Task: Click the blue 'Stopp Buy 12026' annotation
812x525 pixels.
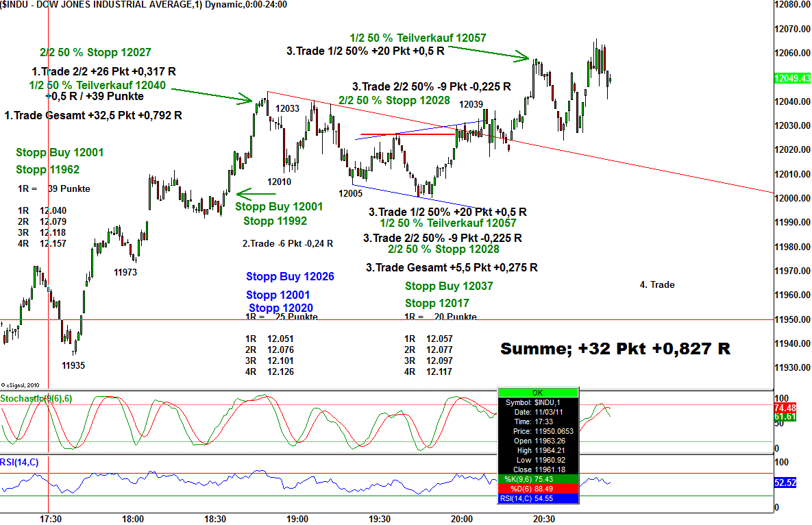Action: point(290,277)
